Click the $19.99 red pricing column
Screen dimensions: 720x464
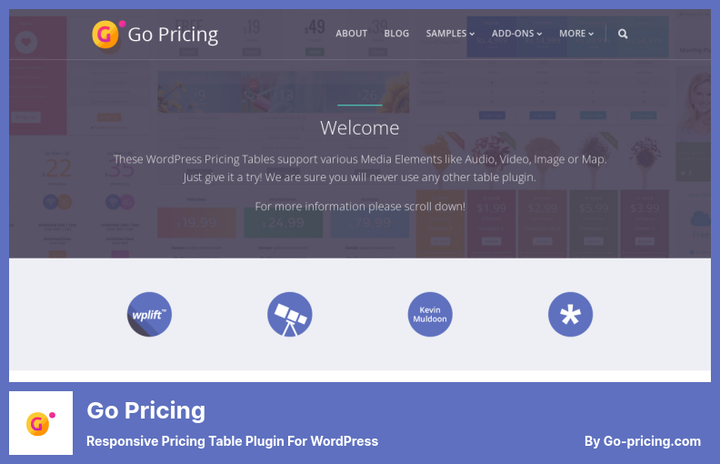[197, 223]
